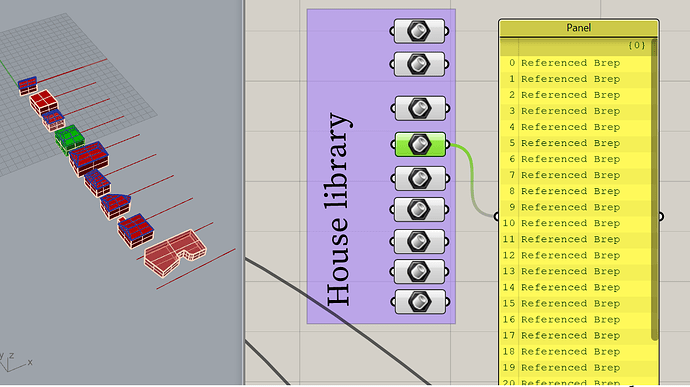
Task: Click the Panel title bar
Action: (x=579, y=28)
